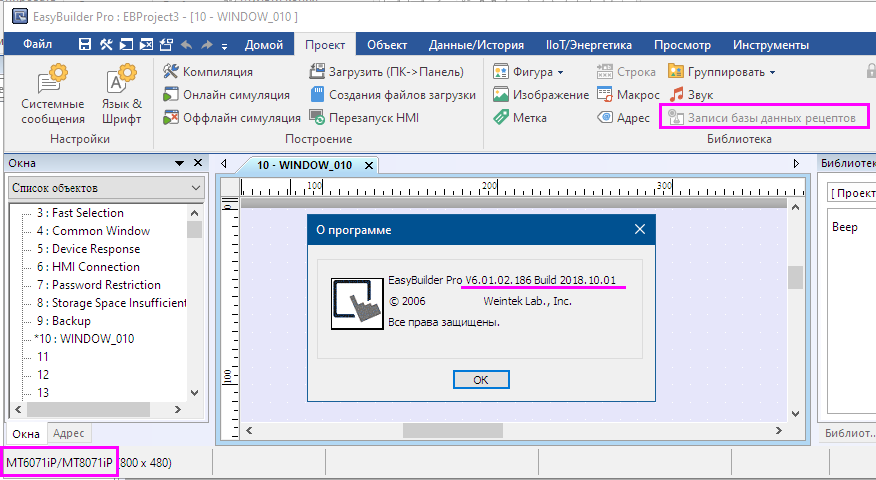Open Язык & Шрифт settings

[x=121, y=94]
